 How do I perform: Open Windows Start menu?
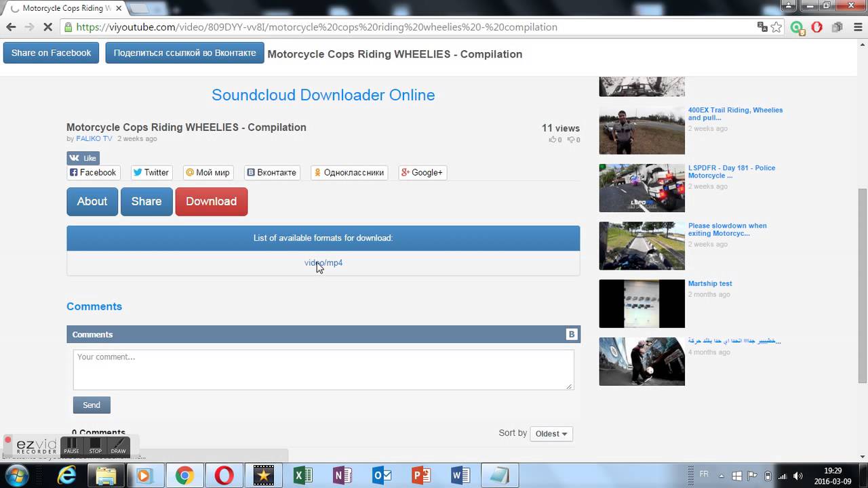(x=16, y=476)
